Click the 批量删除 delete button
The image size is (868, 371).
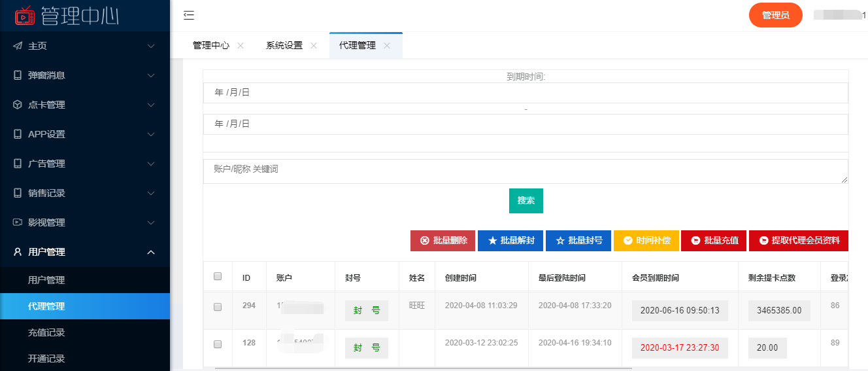coord(442,241)
